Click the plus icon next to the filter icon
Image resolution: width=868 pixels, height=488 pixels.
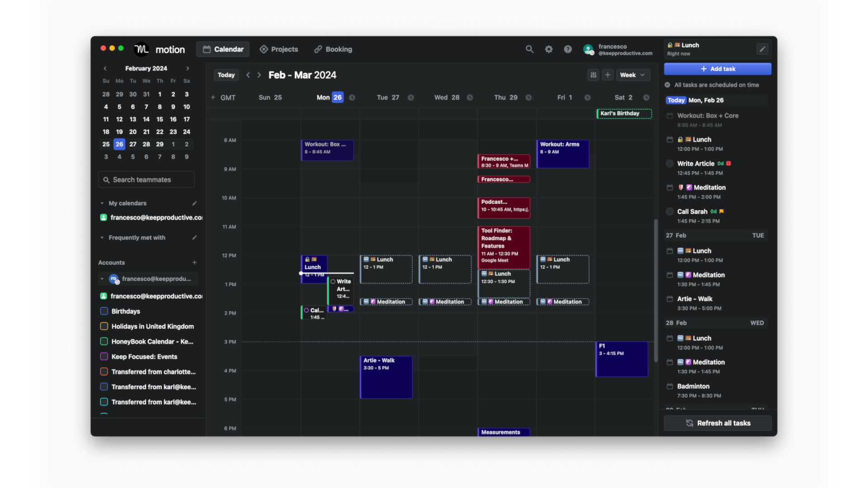pyautogui.click(x=608, y=75)
